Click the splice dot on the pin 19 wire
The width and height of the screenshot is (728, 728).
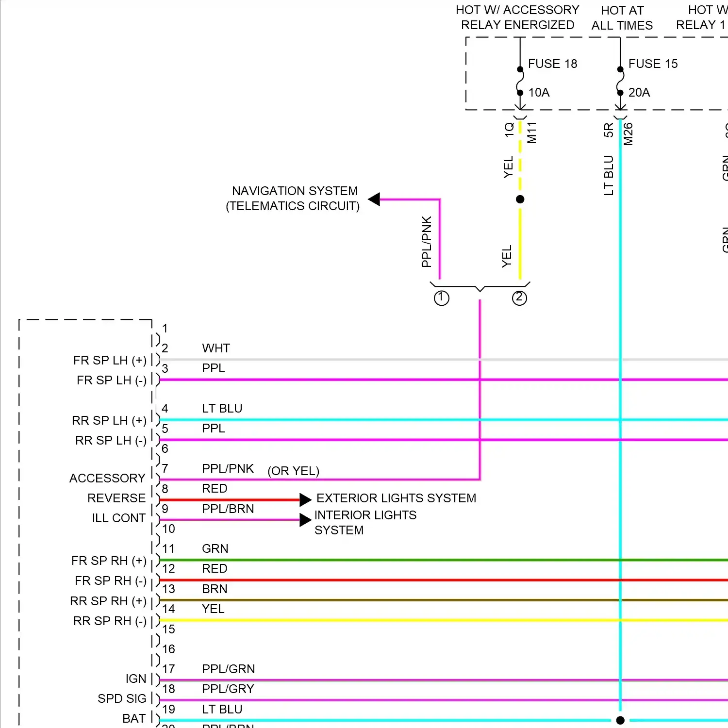(620, 720)
